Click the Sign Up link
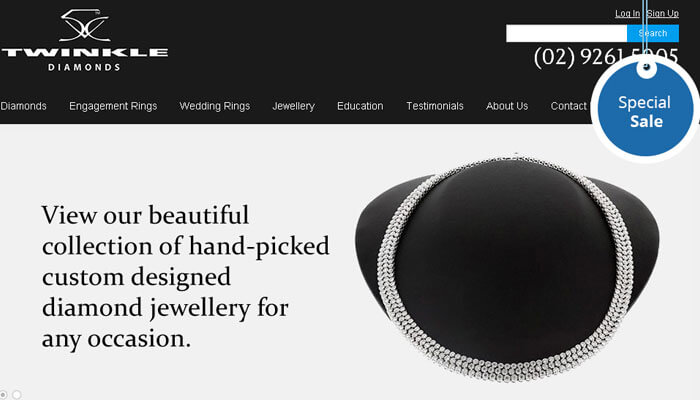The image size is (700, 400). (x=663, y=13)
